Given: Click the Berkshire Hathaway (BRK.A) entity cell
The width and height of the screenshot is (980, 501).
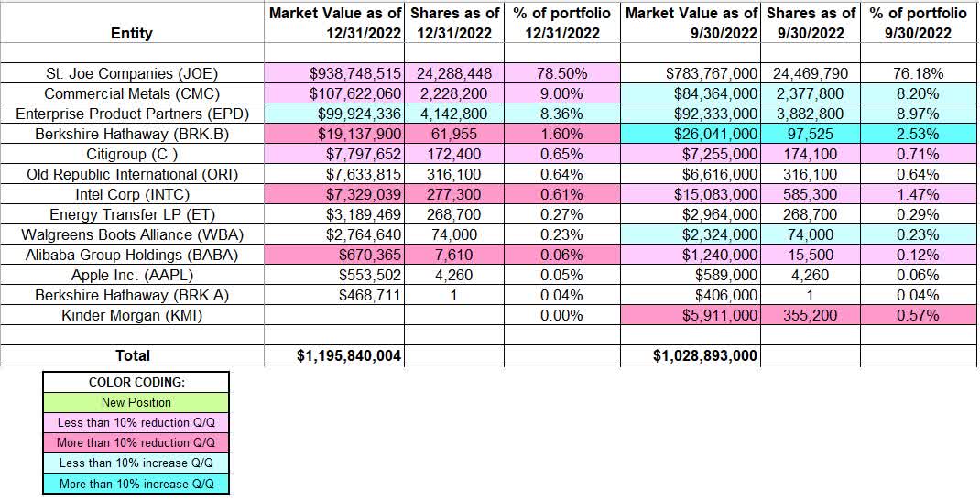Looking at the screenshot, I should [x=132, y=295].
